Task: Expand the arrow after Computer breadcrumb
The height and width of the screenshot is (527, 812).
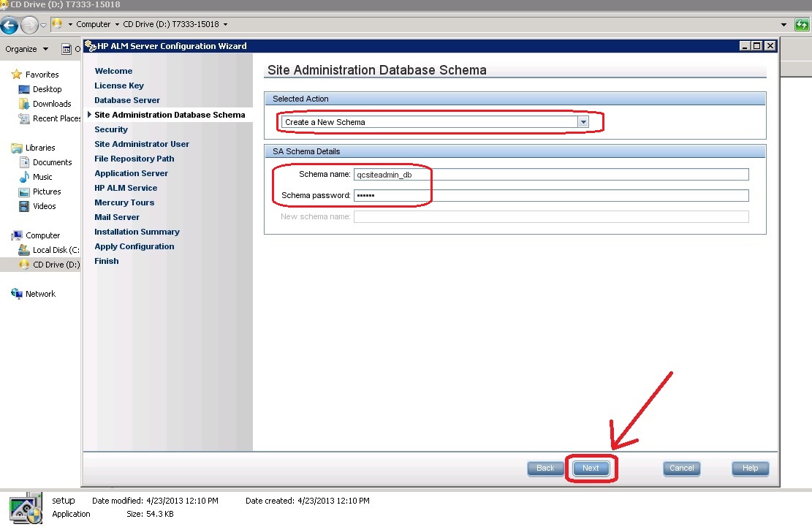Action: pos(117,24)
